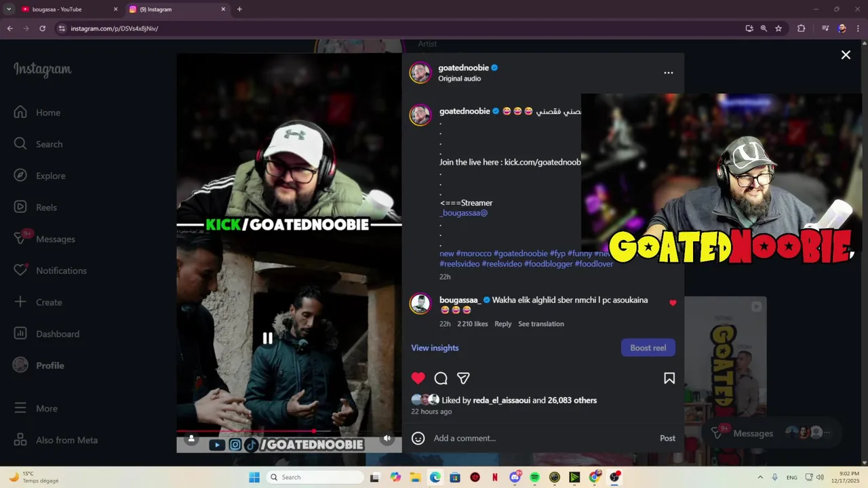Open reda_el_aissaoui's profile from the likes

(502, 401)
